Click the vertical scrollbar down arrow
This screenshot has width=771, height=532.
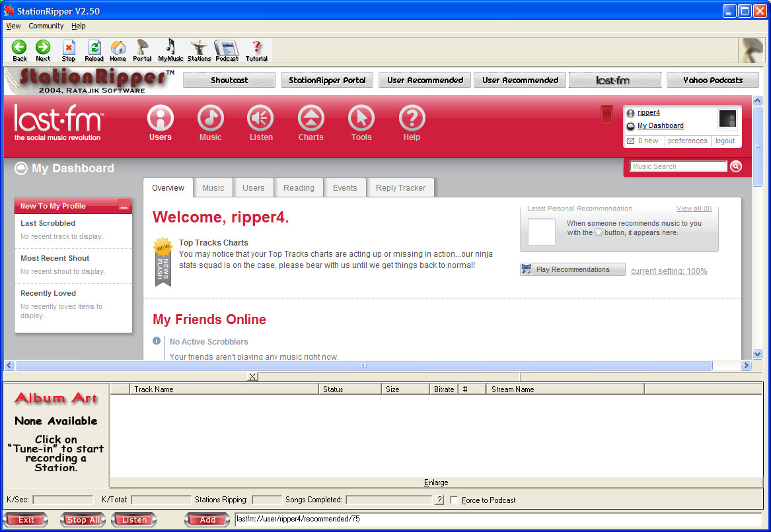point(757,354)
